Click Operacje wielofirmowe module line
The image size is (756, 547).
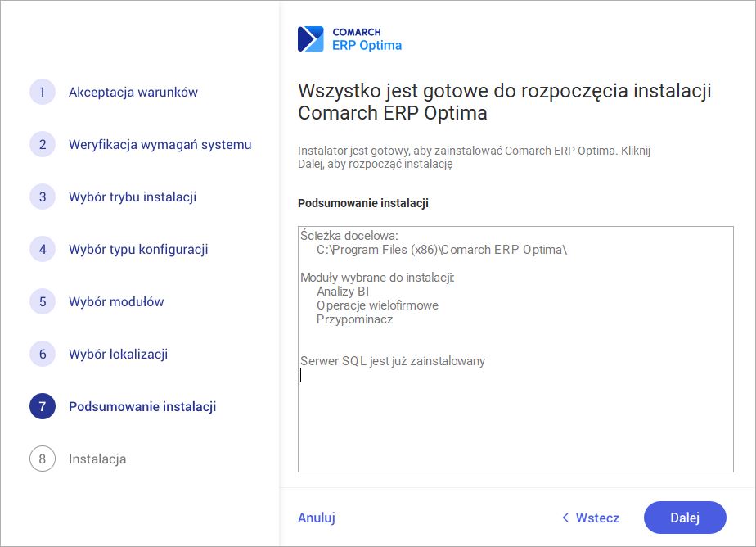click(377, 305)
